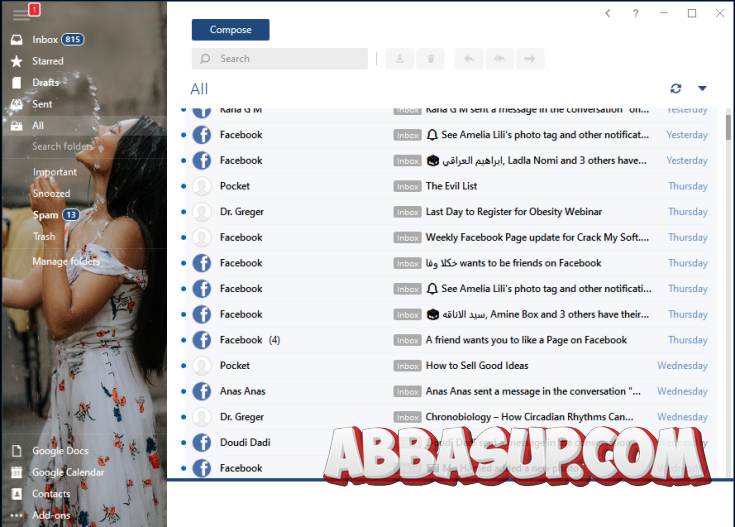Click blank avatar next to Pocket Thursday email
This screenshot has width=735, height=527.
pos(202,186)
